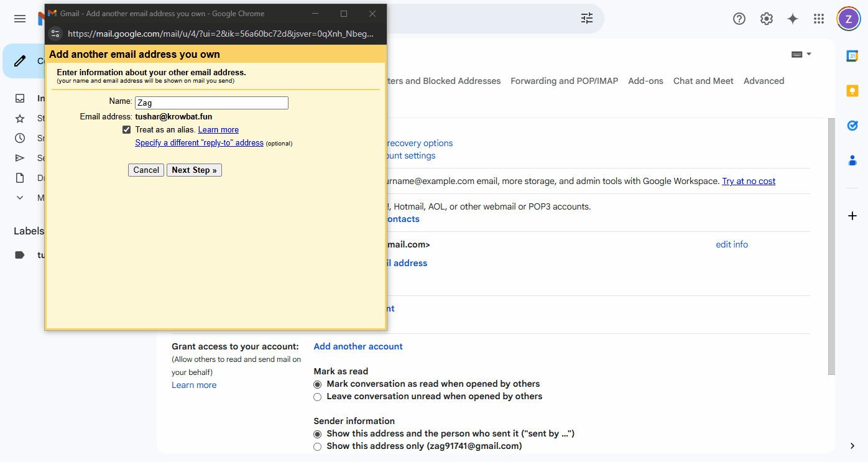Click 'Mark as read' heading
The width and height of the screenshot is (868, 462).
click(341, 371)
